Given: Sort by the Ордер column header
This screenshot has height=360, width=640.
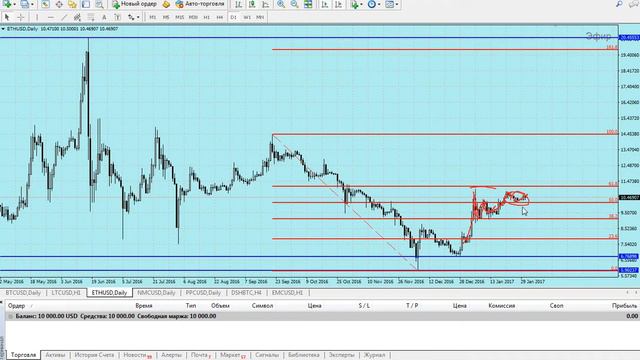Looking at the screenshot, I should (17, 305).
